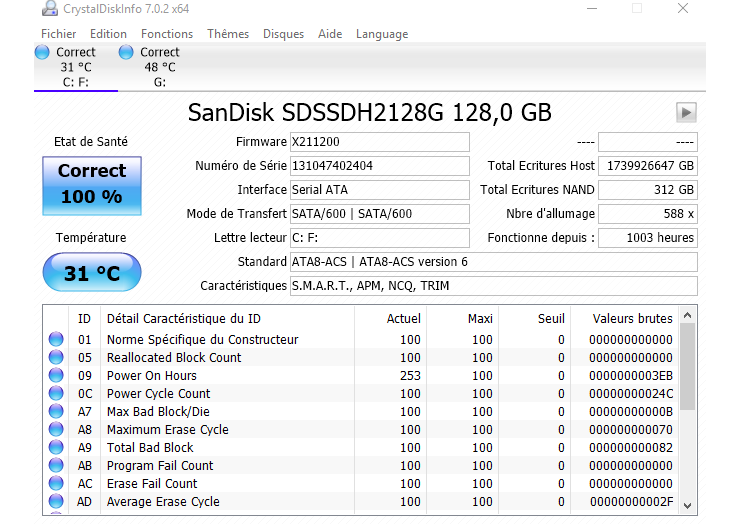Viewport: 740px width, 524px height.
Task: Select the Norme Spécifique du Constructeur row text
Action: [x=202, y=339]
